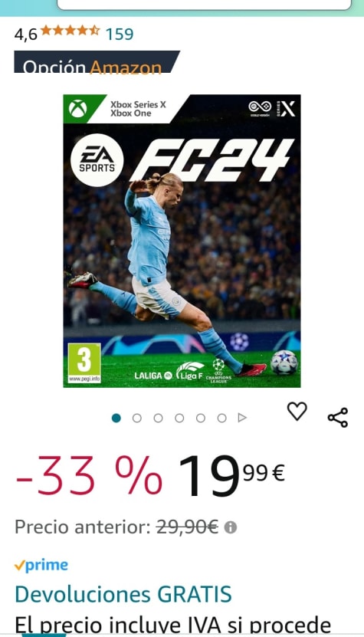The image size is (364, 637).
Task: Tap the info icon beside previous price
Action: coord(231,527)
